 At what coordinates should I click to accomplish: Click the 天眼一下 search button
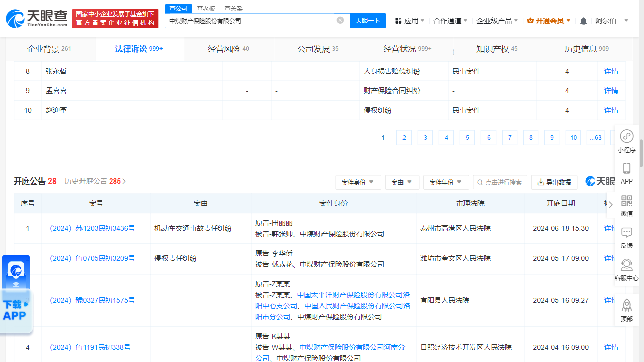(x=368, y=20)
